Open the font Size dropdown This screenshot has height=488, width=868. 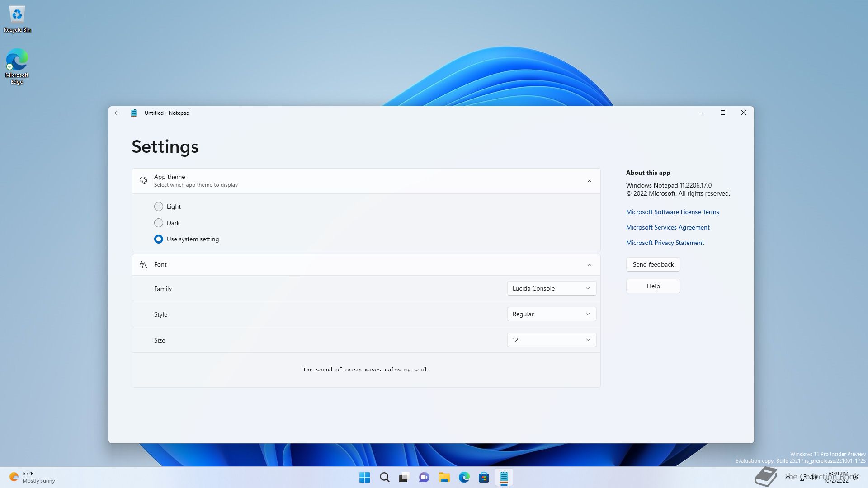[x=552, y=340]
